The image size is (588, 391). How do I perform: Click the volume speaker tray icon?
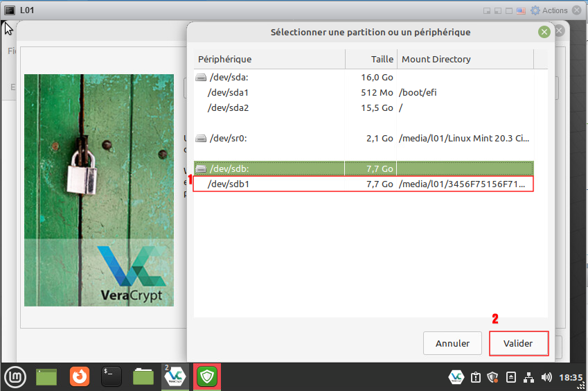[546, 377]
